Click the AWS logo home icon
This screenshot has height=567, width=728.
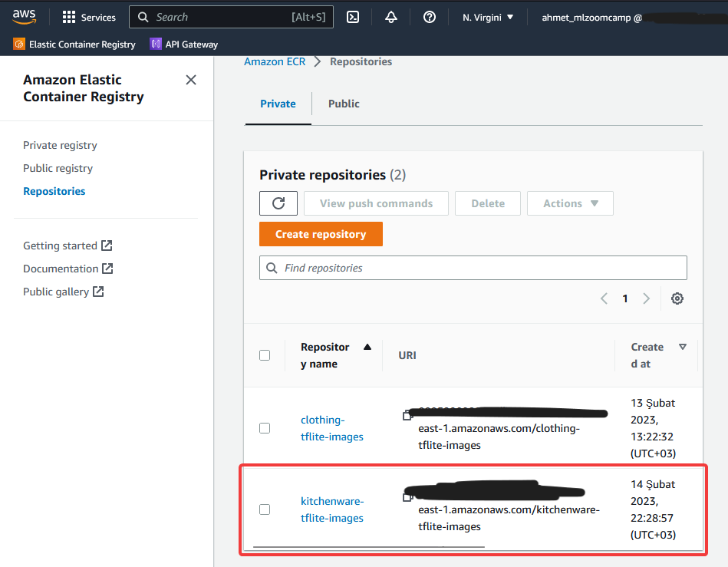(x=24, y=17)
